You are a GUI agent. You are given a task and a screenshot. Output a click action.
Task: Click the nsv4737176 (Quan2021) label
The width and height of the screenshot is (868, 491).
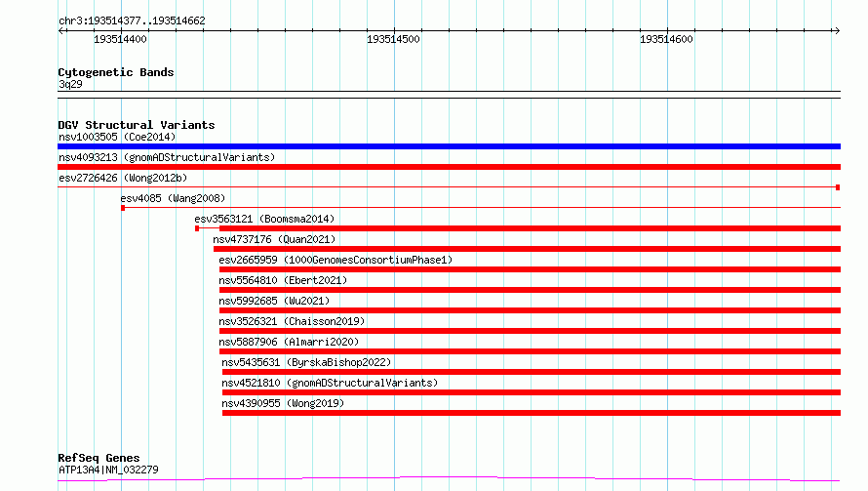click(274, 239)
